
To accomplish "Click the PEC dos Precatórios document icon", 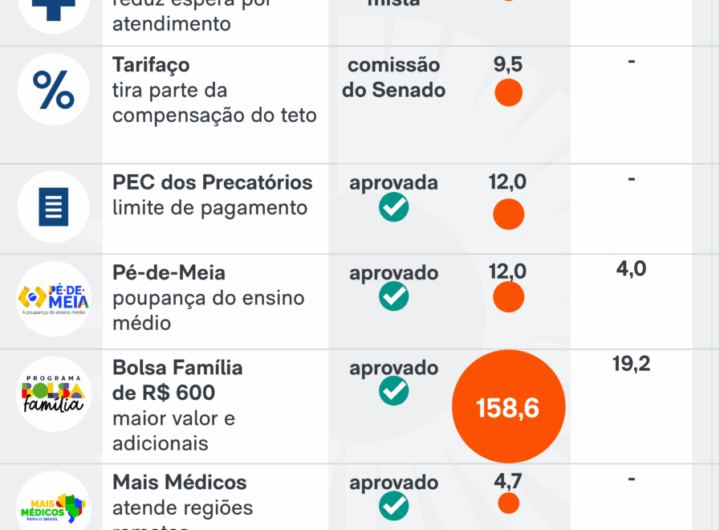I will tap(54, 207).
